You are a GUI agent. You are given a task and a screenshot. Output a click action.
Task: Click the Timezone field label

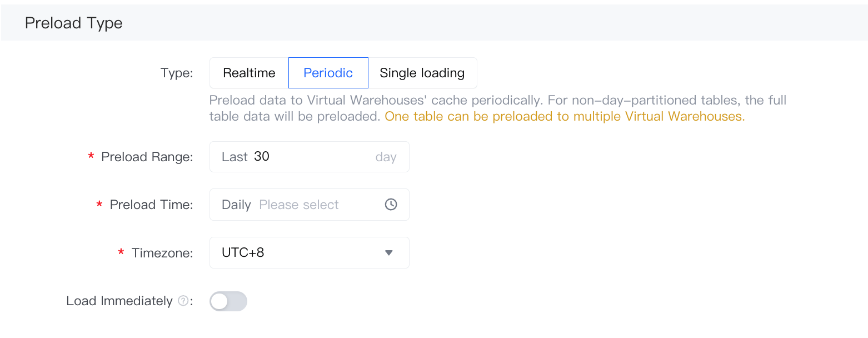pyautogui.click(x=162, y=253)
